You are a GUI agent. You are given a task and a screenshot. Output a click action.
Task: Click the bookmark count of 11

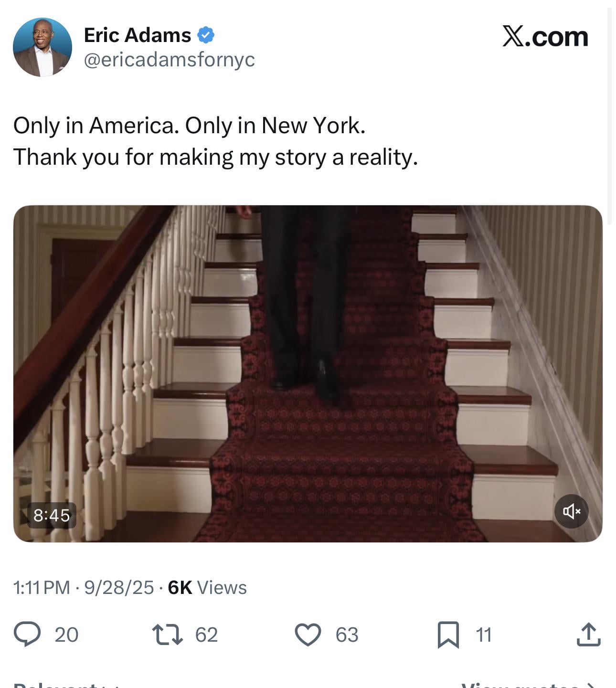click(483, 635)
